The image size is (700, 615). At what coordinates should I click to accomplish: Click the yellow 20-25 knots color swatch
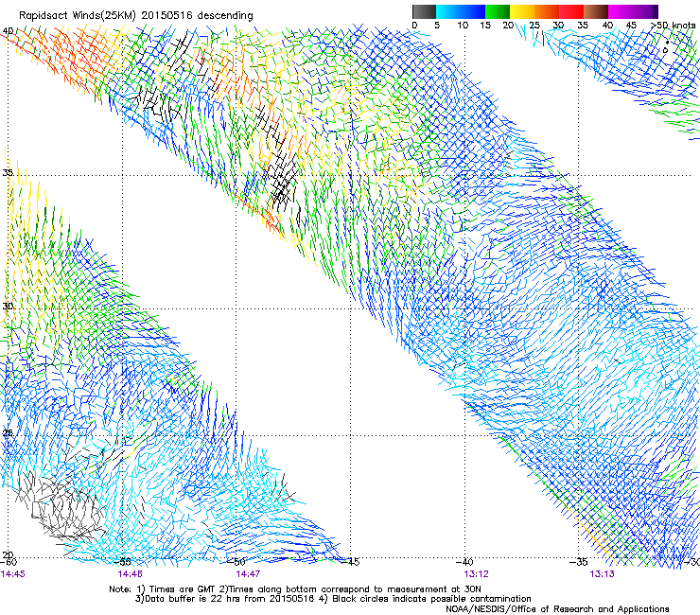click(522, 11)
